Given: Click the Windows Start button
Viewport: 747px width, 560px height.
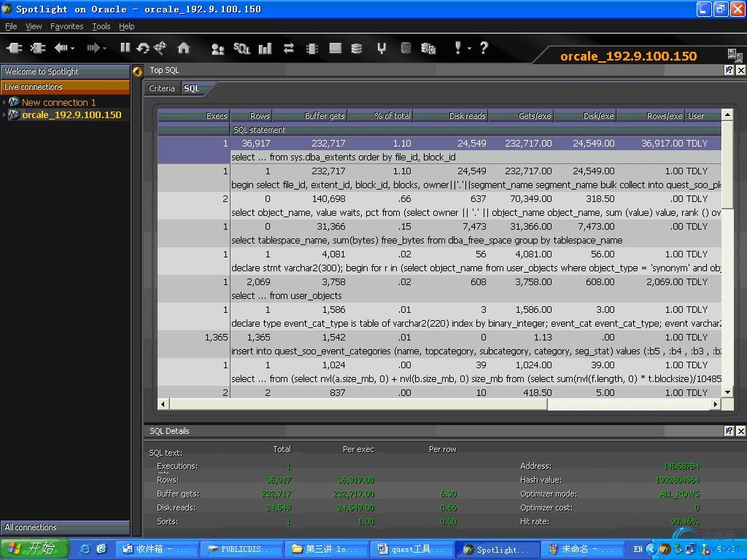Looking at the screenshot, I should coord(35,549).
